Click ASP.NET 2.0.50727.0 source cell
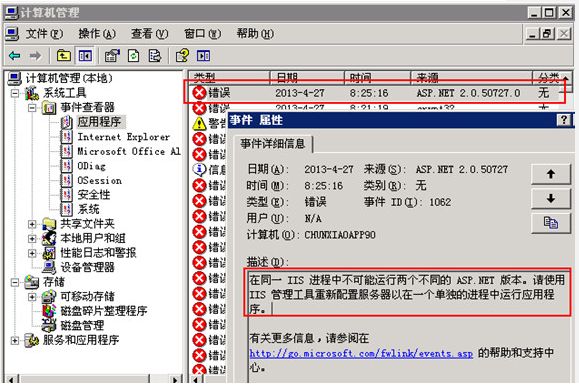579x385 pixels. click(468, 93)
